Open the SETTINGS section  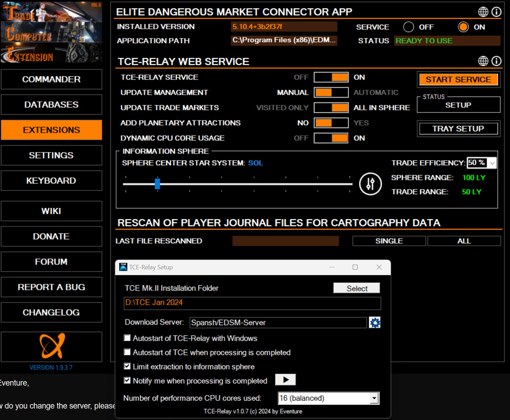(x=51, y=155)
